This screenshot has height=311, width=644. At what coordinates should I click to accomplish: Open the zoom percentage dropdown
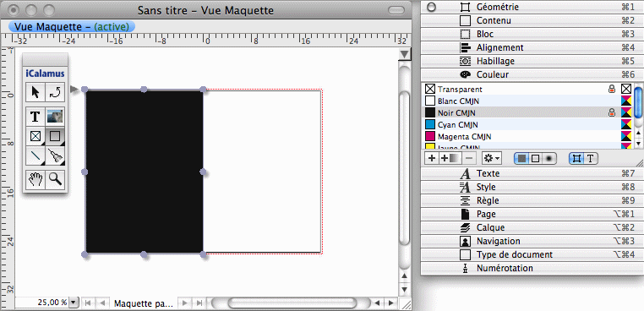point(74,303)
